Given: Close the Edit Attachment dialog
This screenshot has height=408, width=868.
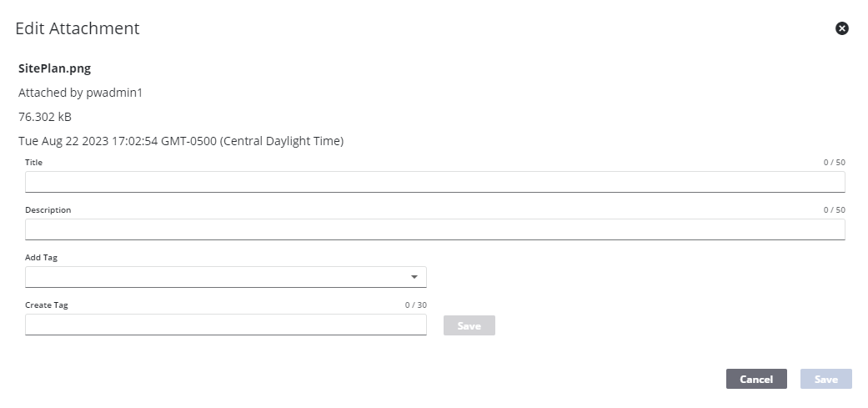Looking at the screenshot, I should tap(841, 28).
